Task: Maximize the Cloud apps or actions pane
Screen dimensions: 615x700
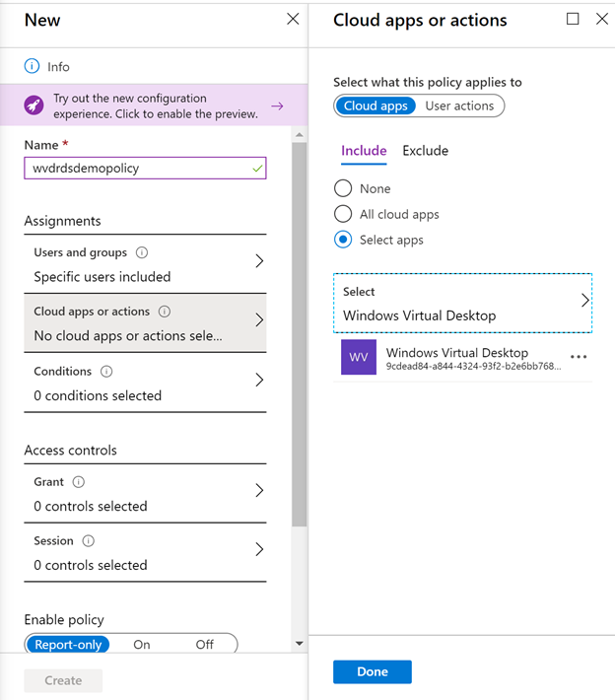Action: click(573, 19)
